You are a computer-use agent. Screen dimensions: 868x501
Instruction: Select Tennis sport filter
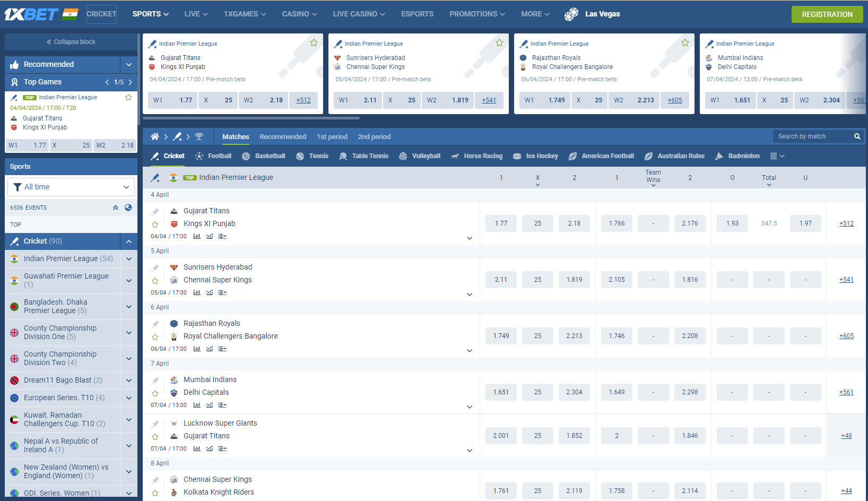tap(313, 156)
